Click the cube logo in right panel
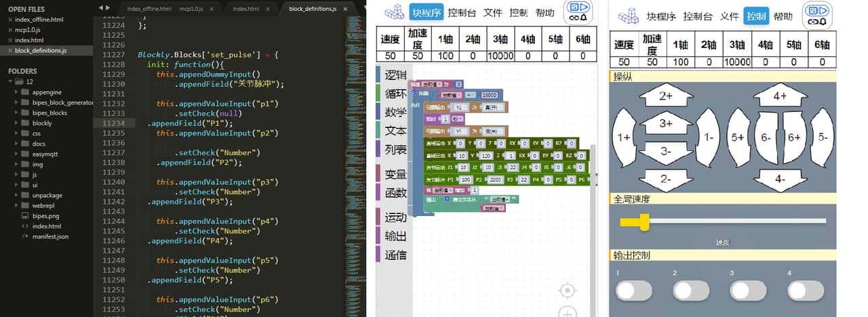This screenshot has height=317, width=868. click(x=628, y=16)
